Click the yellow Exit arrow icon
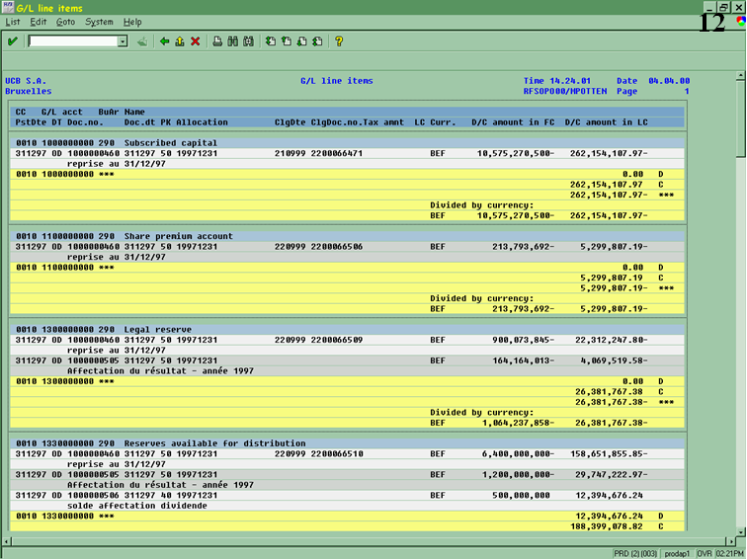The height and width of the screenshot is (560, 747). point(179,41)
